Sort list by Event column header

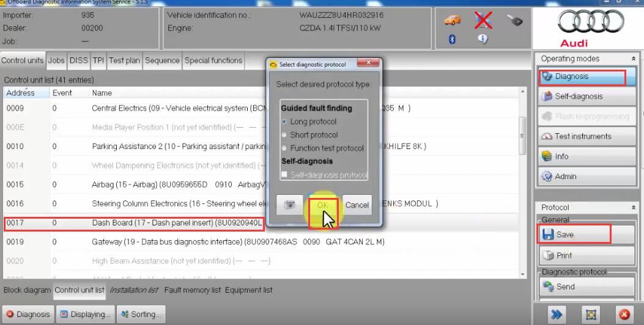point(69,93)
